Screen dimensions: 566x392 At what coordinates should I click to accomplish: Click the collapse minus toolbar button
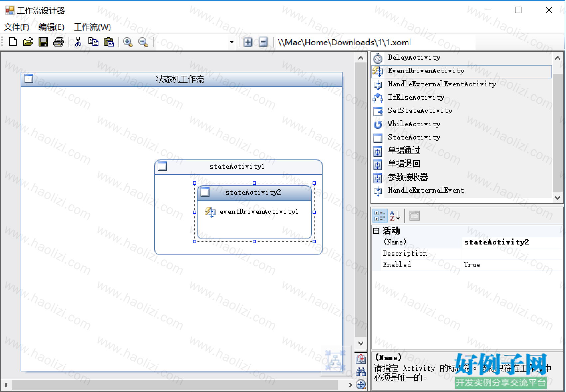point(263,42)
